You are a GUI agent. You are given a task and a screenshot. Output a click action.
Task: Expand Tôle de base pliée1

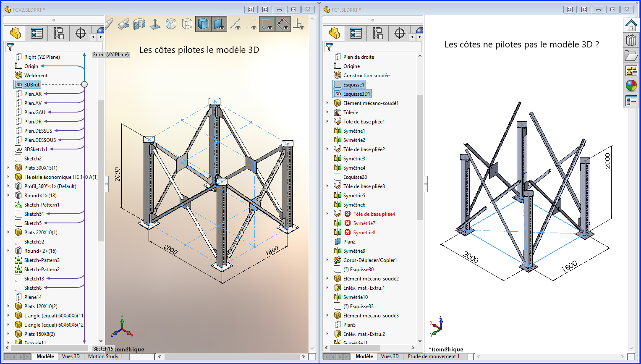tap(327, 121)
